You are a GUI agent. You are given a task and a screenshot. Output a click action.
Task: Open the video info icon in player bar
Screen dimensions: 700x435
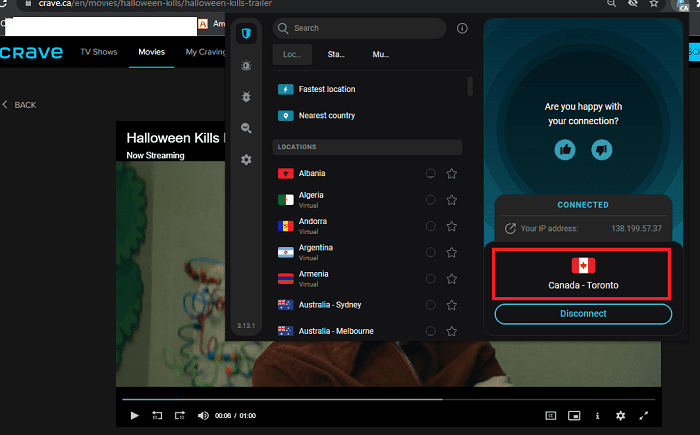click(x=597, y=415)
